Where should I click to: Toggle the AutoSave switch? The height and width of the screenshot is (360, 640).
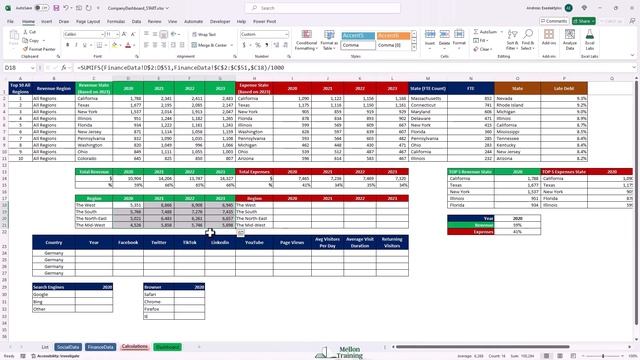point(41,8)
